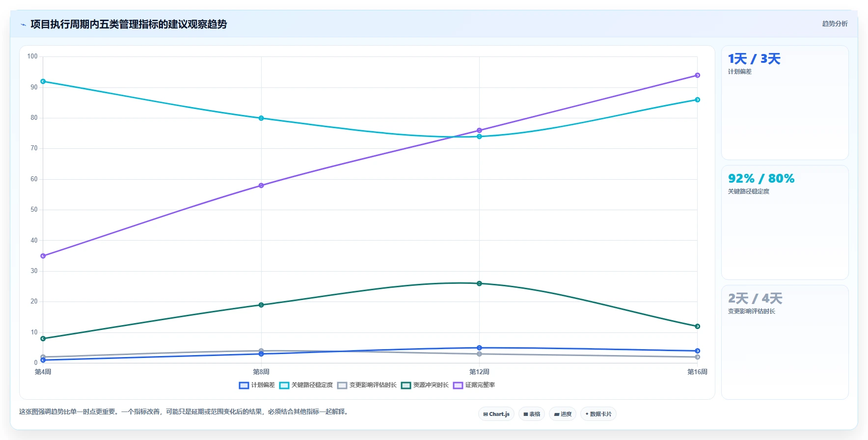Open the 计划偏差 1天 / 3天 card
The width and height of the screenshot is (868, 440).
785,103
